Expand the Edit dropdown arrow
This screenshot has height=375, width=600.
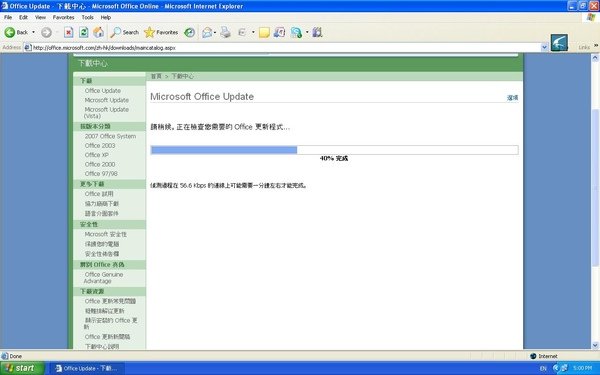pos(253,33)
